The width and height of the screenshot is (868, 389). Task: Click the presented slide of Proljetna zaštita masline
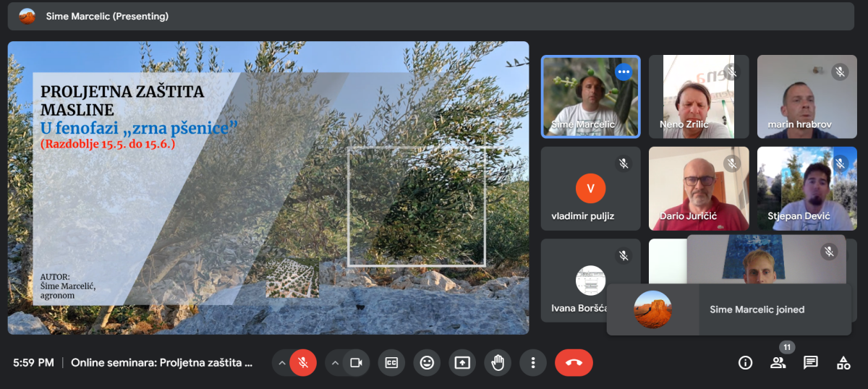pyautogui.click(x=268, y=188)
